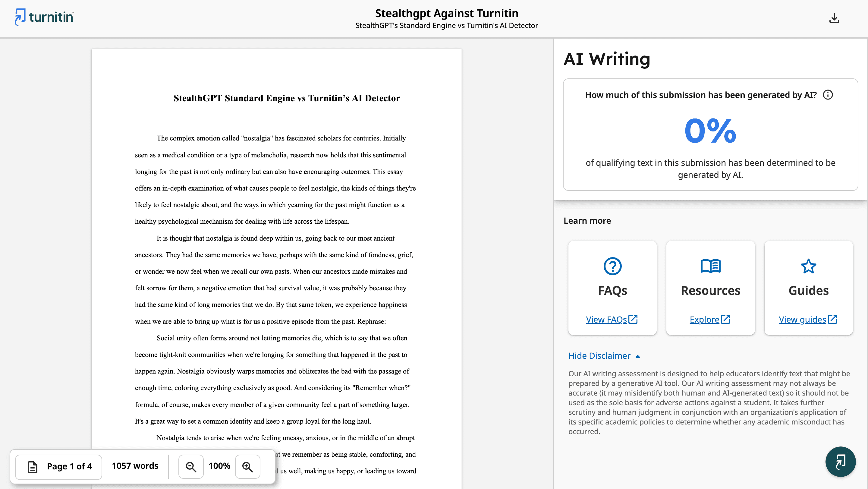
Task: Click the Guides star icon
Action: 808,266
